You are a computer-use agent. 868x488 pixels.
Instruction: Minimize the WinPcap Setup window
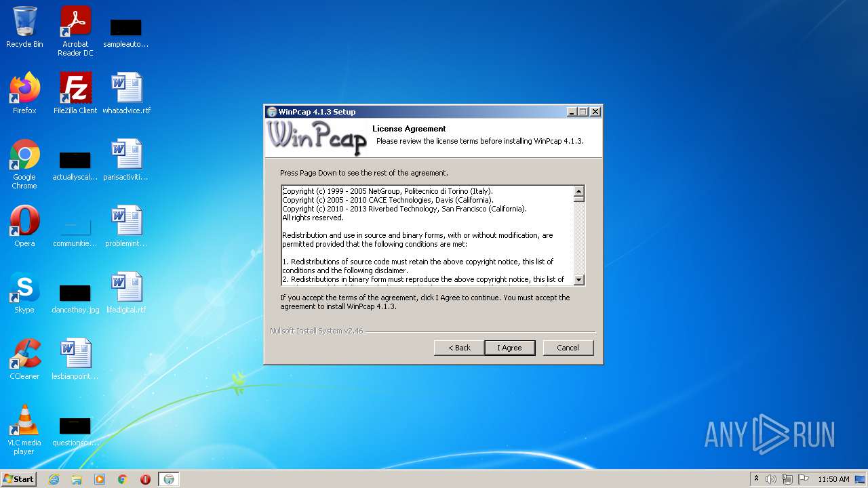[x=572, y=112]
